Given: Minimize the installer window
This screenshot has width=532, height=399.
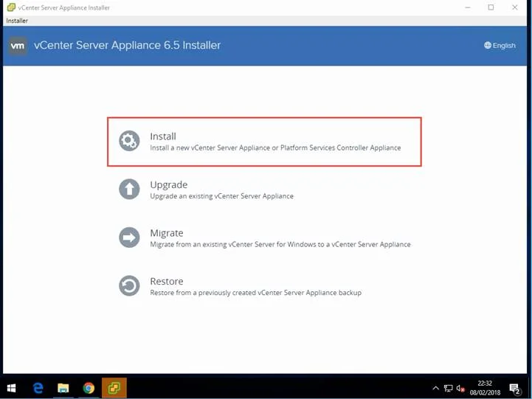Looking at the screenshot, I should point(468,7).
